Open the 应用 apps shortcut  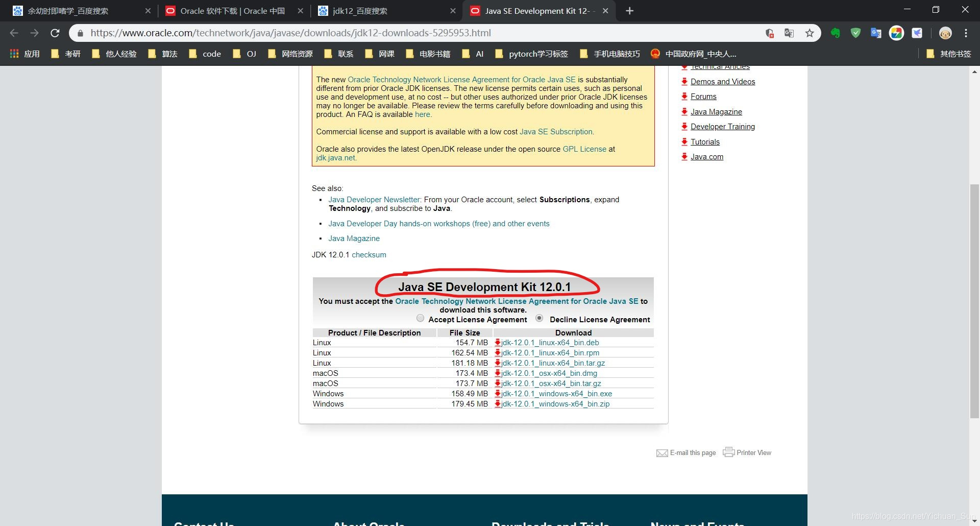point(25,54)
